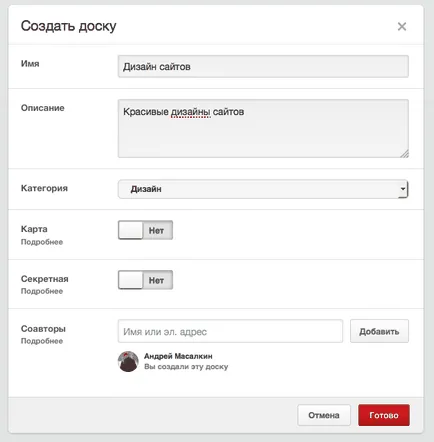Click Андрей Масалкин avatar thumbnail

(x=128, y=361)
